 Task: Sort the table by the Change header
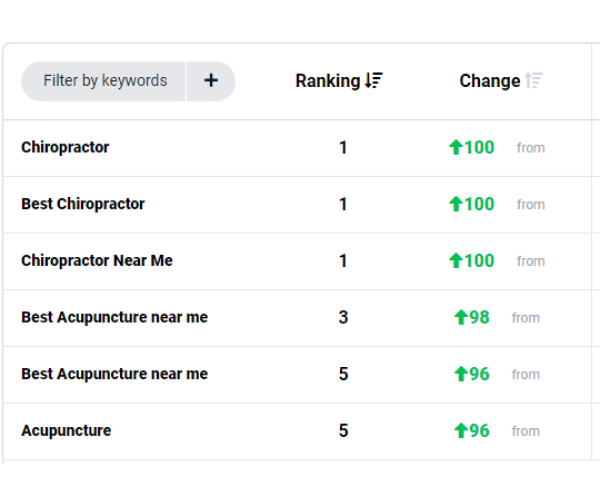click(490, 81)
